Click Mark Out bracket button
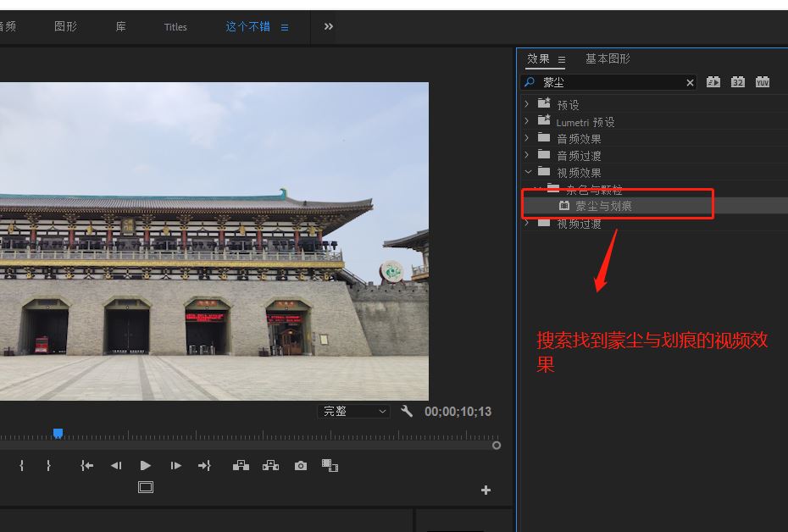788x532 pixels. pos(48,466)
